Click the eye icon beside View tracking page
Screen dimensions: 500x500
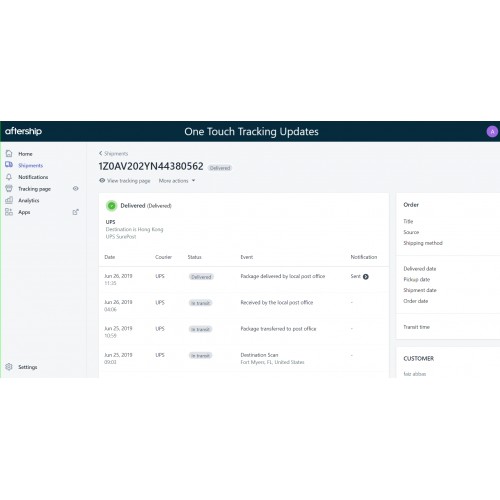coord(102,180)
